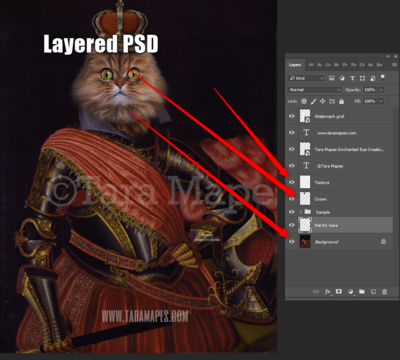Lock all layer attributes padlock icon
The width and height of the screenshot is (400, 360).
(x=341, y=101)
